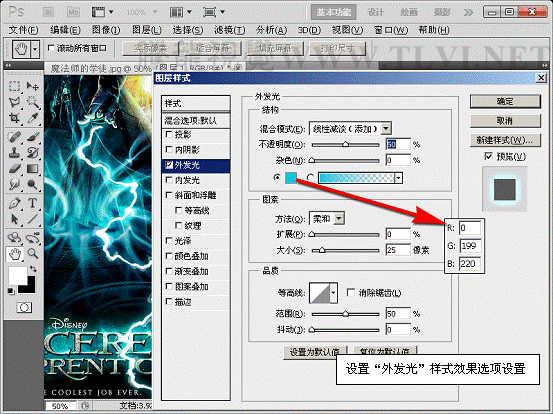This screenshot has width=553, height=414.
Task: Open the 等高线 contour picker arrow
Action: tap(333, 293)
